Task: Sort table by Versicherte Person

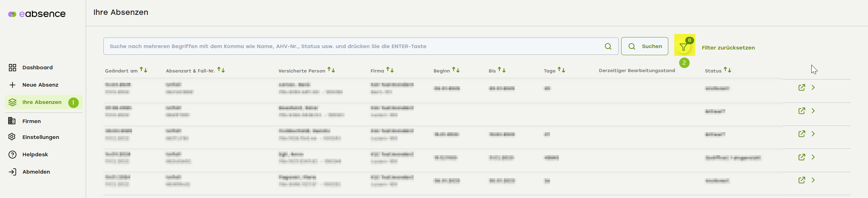Action: tap(331, 70)
